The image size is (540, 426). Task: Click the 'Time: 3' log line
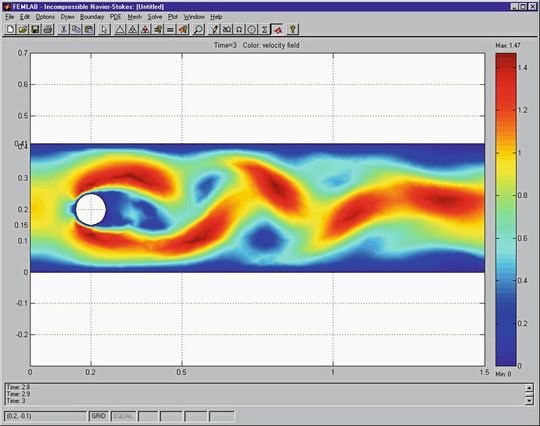16,401
